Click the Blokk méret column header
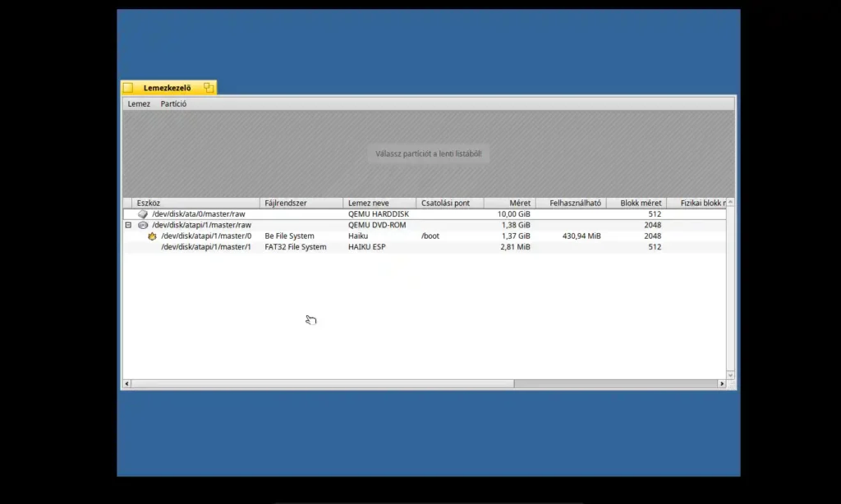Image resolution: width=841 pixels, height=504 pixels. point(636,203)
